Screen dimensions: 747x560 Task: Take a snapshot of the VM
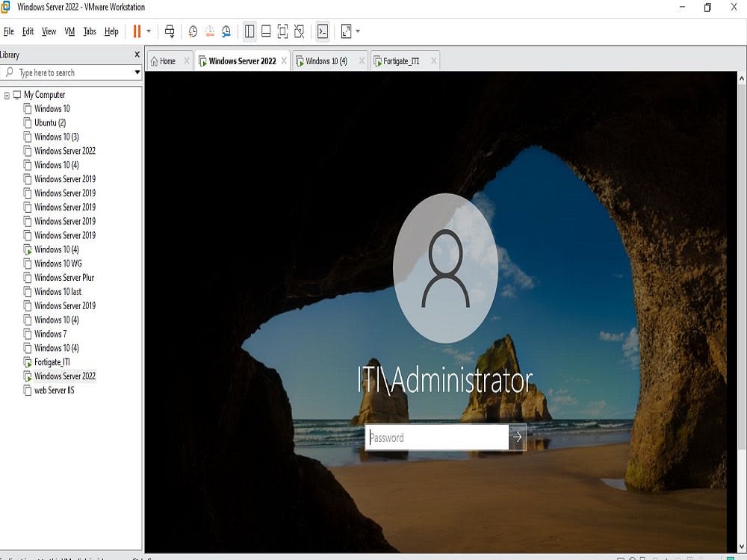[193, 31]
